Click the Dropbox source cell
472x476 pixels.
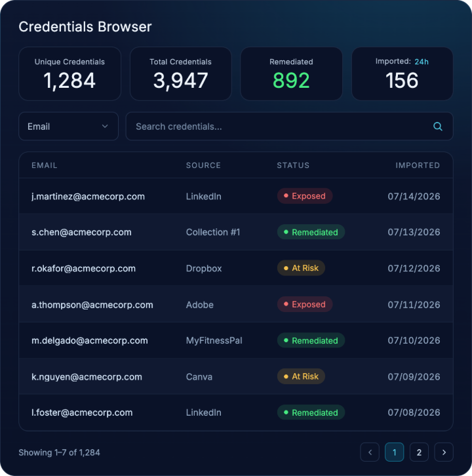click(204, 268)
